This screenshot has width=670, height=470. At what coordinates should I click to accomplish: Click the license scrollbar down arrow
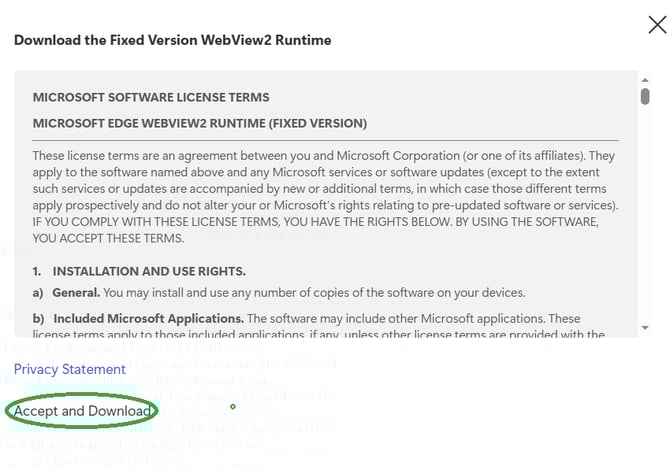point(645,327)
